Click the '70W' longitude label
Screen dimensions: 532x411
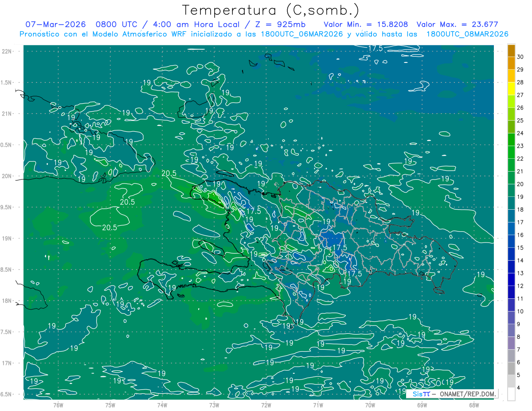click(x=370, y=405)
